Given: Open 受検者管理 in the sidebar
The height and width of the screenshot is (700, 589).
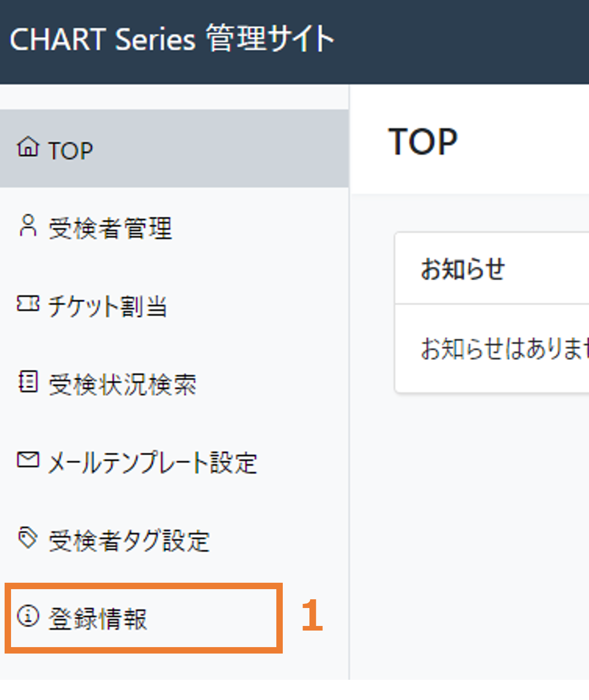Looking at the screenshot, I should click(x=174, y=226).
